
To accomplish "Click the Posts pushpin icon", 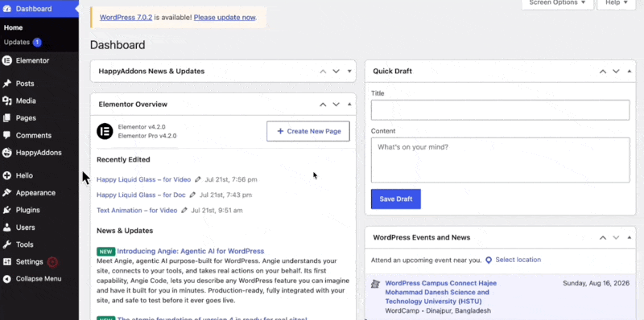I will [x=6, y=84].
